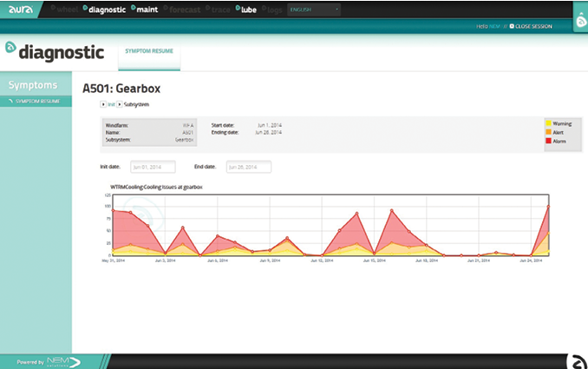The height and width of the screenshot is (369, 588).
Task: Click the arrow icon before Subsystem breadcrumb
Action: click(120, 104)
